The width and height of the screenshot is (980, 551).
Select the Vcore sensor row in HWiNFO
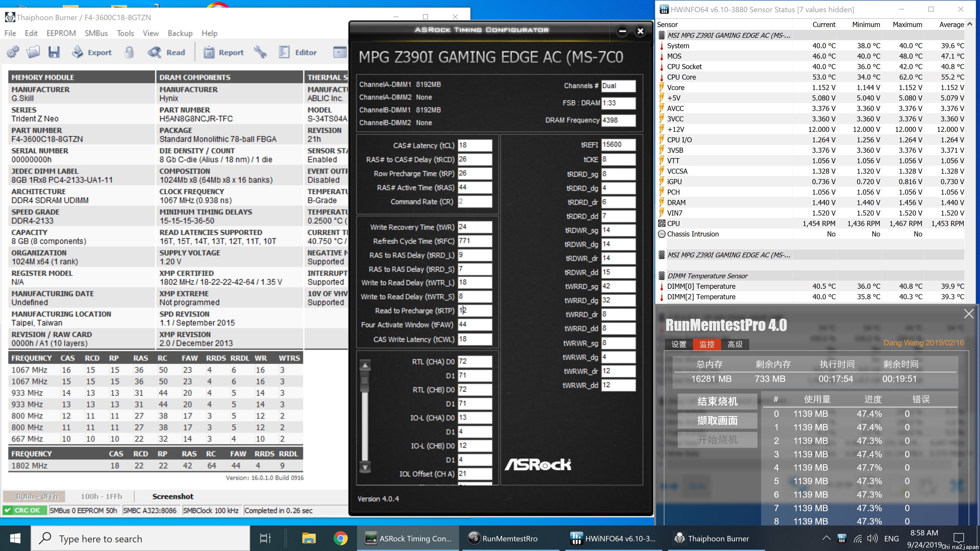tap(811, 87)
